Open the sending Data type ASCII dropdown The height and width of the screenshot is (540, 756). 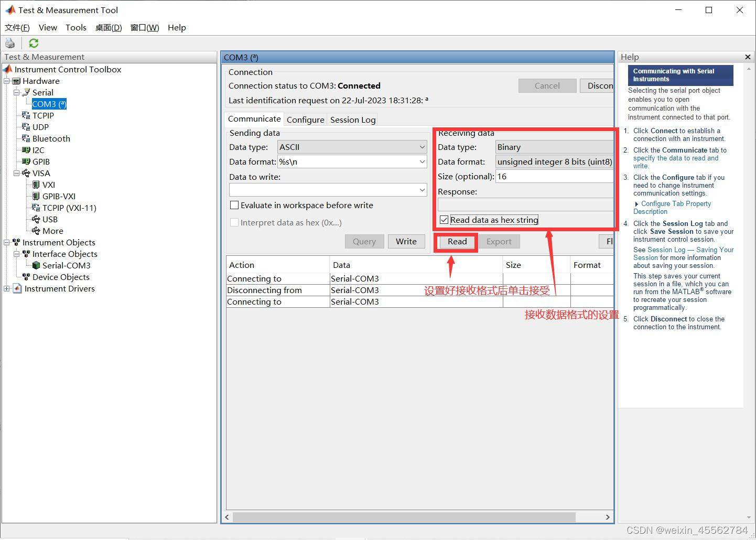[422, 147]
